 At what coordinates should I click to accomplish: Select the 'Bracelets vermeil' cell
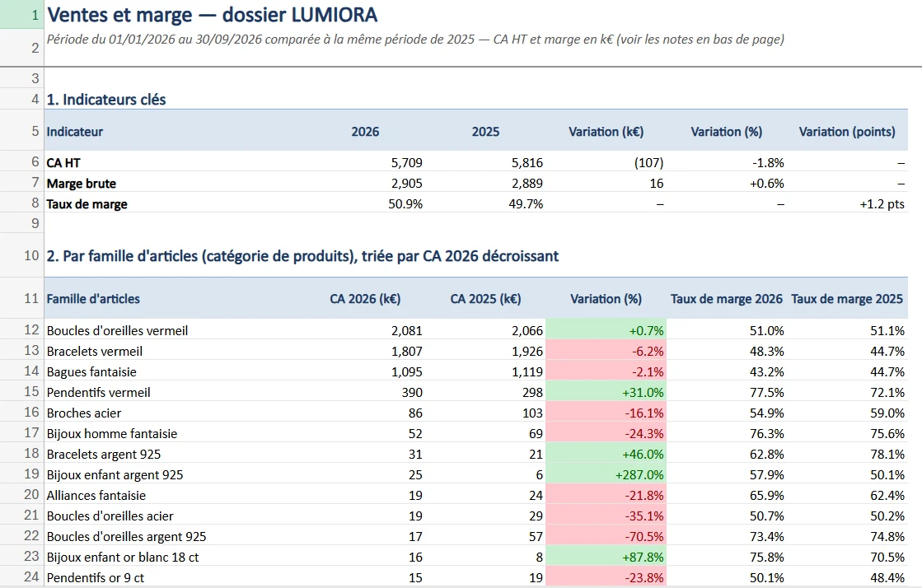176,350
